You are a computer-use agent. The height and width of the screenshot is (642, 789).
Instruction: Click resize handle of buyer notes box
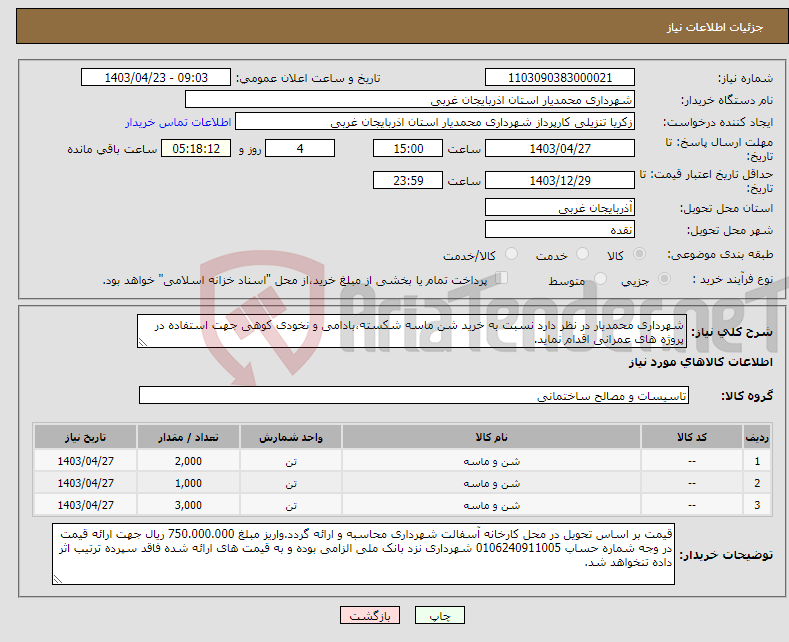point(57,580)
